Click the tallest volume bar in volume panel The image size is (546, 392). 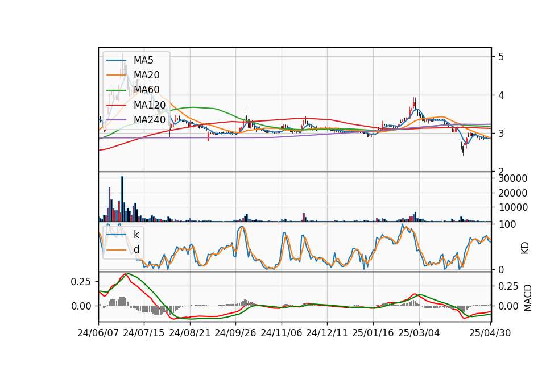122,199
